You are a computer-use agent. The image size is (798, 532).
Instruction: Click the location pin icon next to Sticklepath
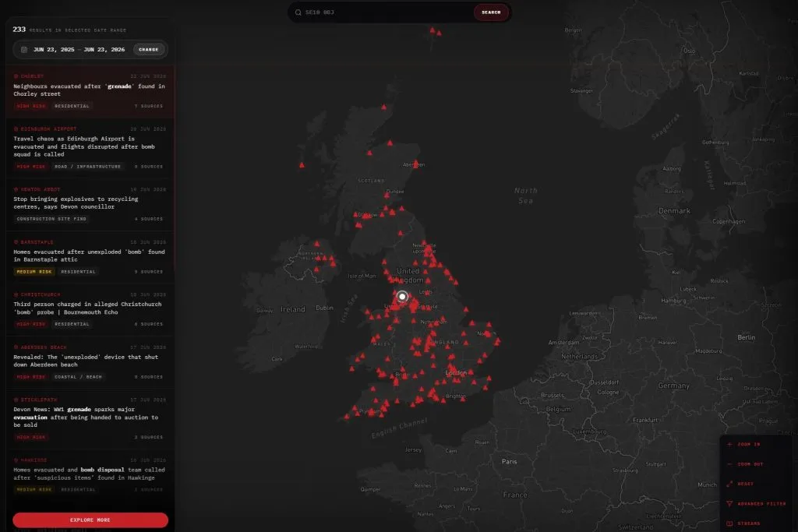(x=16, y=400)
